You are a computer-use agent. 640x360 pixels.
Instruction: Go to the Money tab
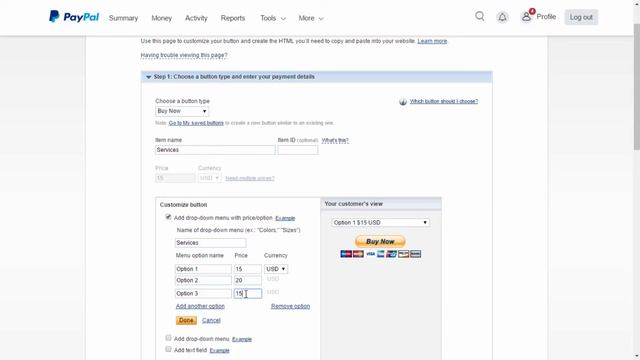point(162,18)
